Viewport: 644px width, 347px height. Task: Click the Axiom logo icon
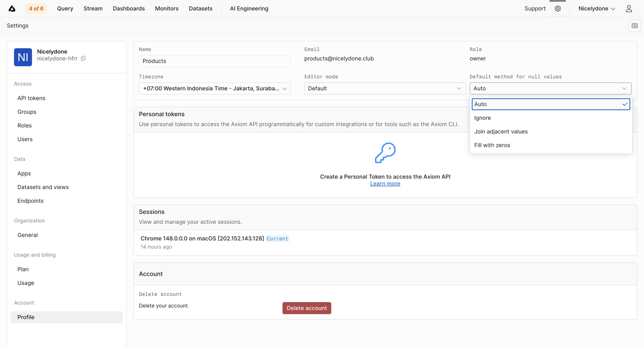(12, 9)
